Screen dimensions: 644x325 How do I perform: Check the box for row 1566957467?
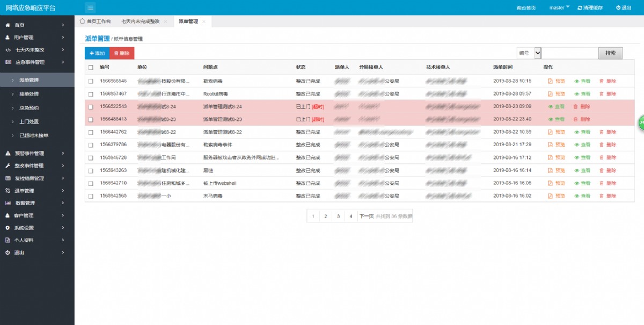[91, 94]
